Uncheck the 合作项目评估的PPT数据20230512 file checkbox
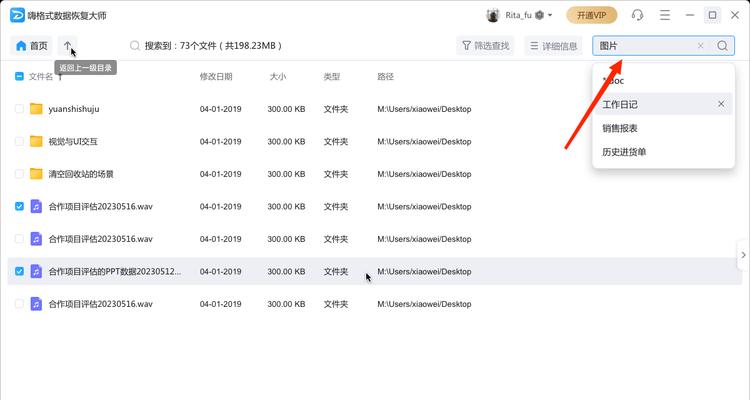 point(19,271)
